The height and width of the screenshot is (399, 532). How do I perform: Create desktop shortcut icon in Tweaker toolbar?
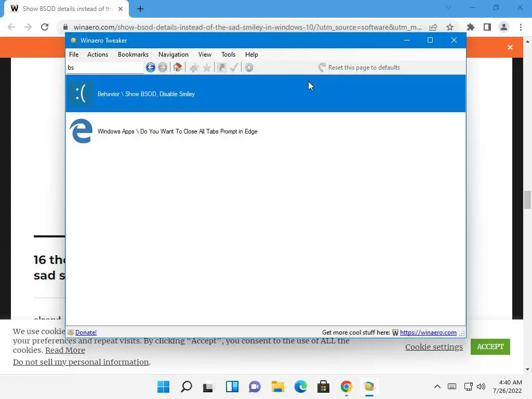221,68
